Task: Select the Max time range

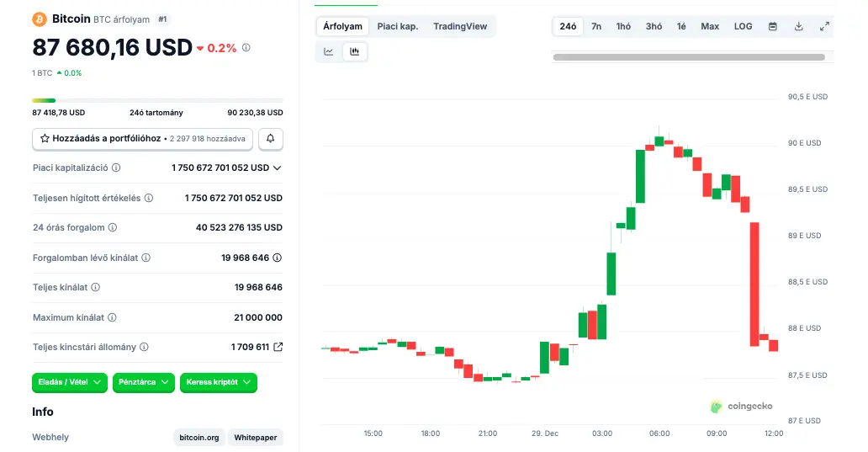Action: 710,27
